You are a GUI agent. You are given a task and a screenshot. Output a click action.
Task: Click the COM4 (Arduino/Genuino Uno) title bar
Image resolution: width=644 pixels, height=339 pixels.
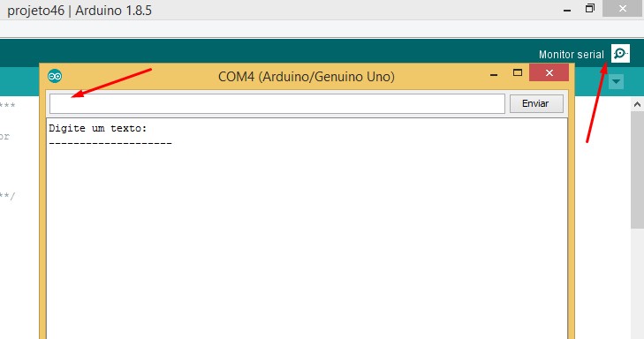coord(306,77)
